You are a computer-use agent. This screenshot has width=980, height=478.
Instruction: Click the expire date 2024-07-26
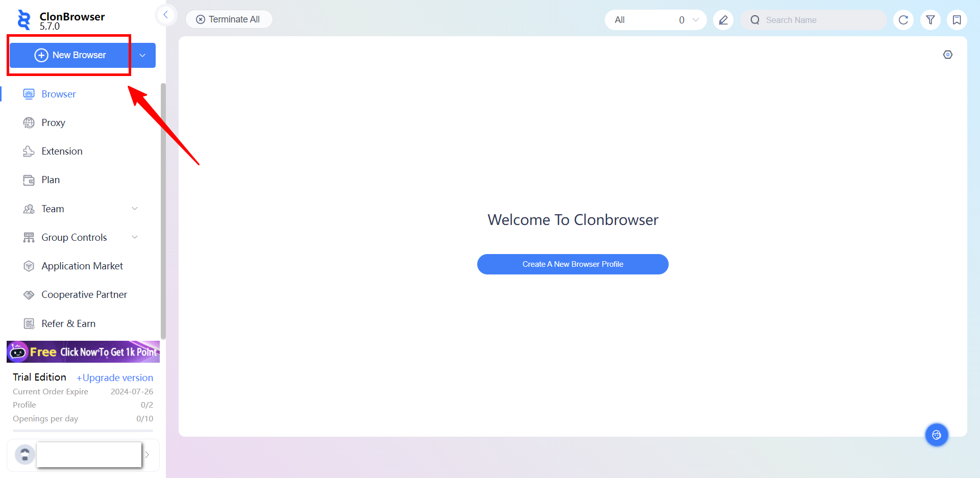[132, 392]
